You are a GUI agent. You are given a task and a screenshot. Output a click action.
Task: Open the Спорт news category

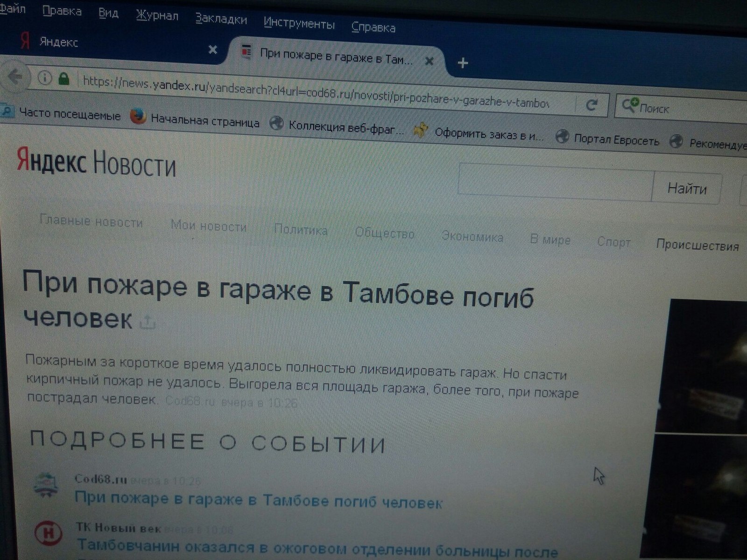click(614, 243)
